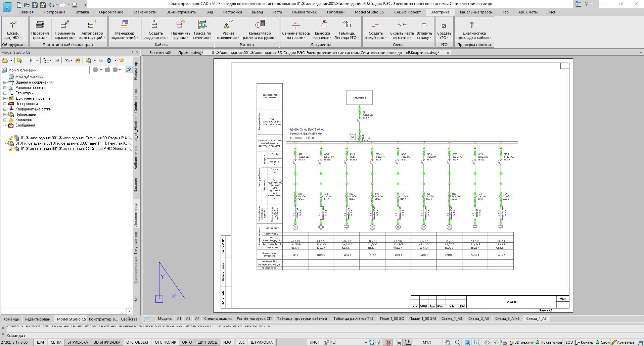Expand the Здания и сооружения tree node

click(5, 82)
